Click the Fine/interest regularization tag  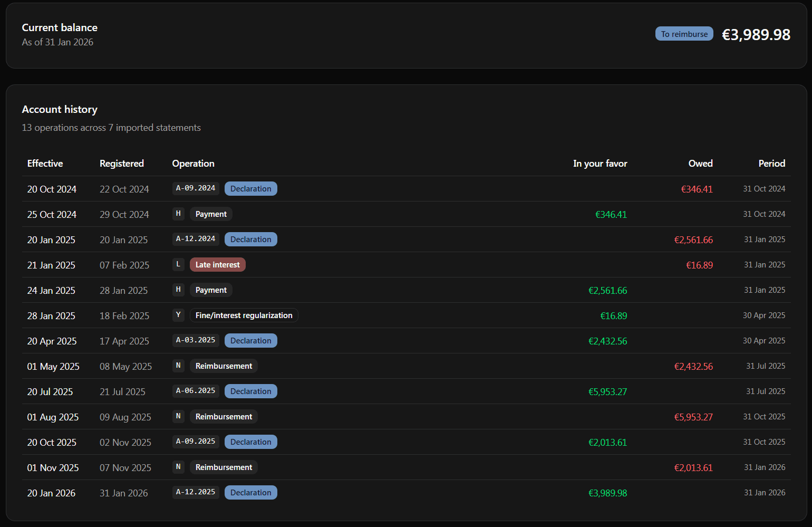click(244, 315)
